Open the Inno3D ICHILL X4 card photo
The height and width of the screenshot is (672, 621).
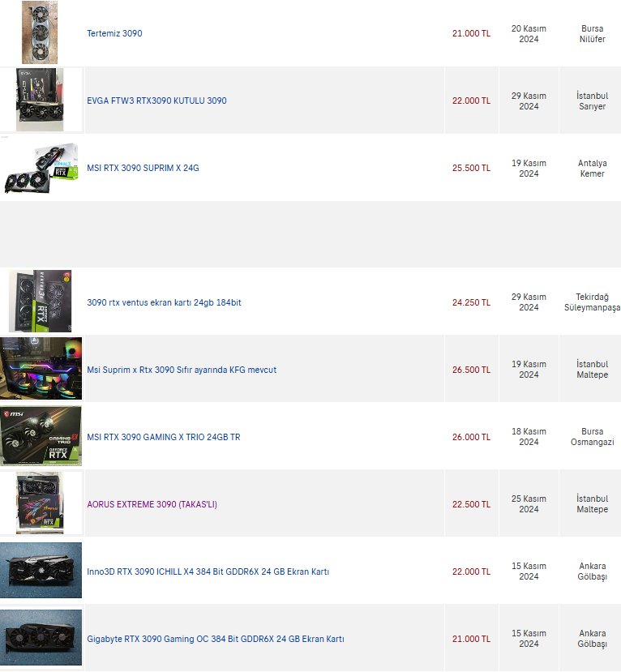(x=41, y=571)
